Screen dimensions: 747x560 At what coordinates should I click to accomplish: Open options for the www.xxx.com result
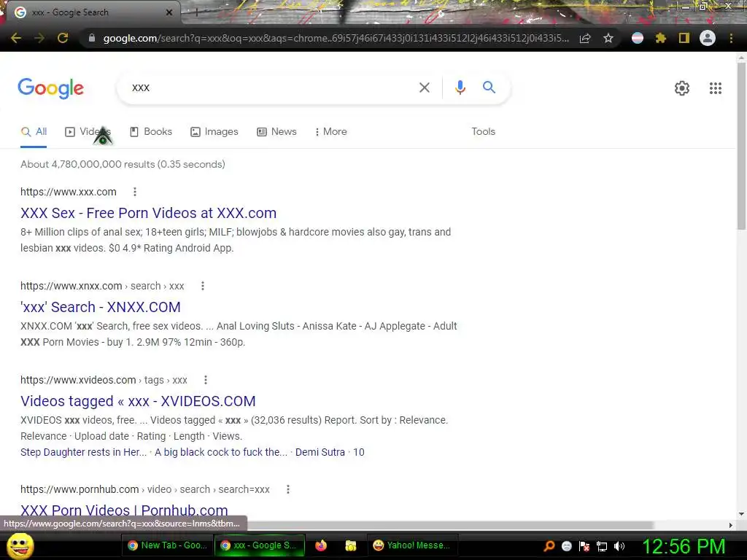click(x=135, y=192)
